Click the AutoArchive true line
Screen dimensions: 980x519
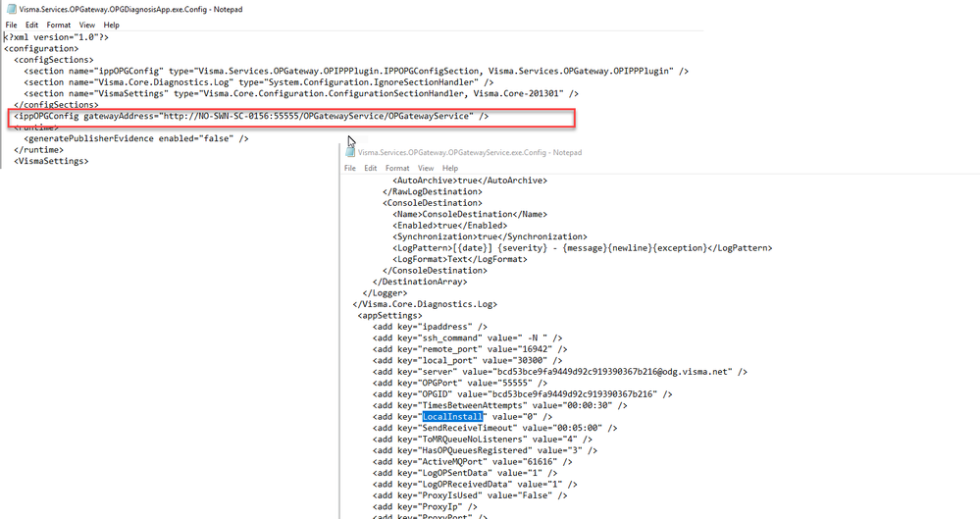[x=470, y=181]
